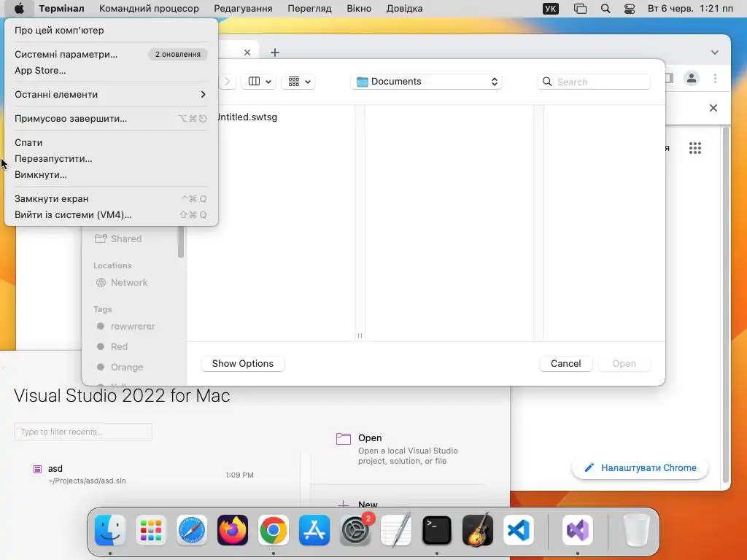Viewport: 747px width, 560px height.
Task: Open Documents location popup
Action: pyautogui.click(x=427, y=82)
